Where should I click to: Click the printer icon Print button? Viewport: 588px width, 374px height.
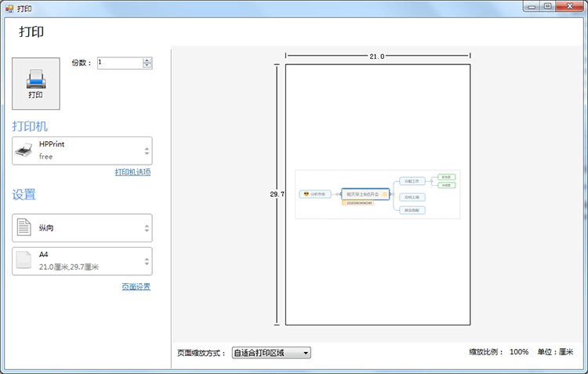point(36,83)
